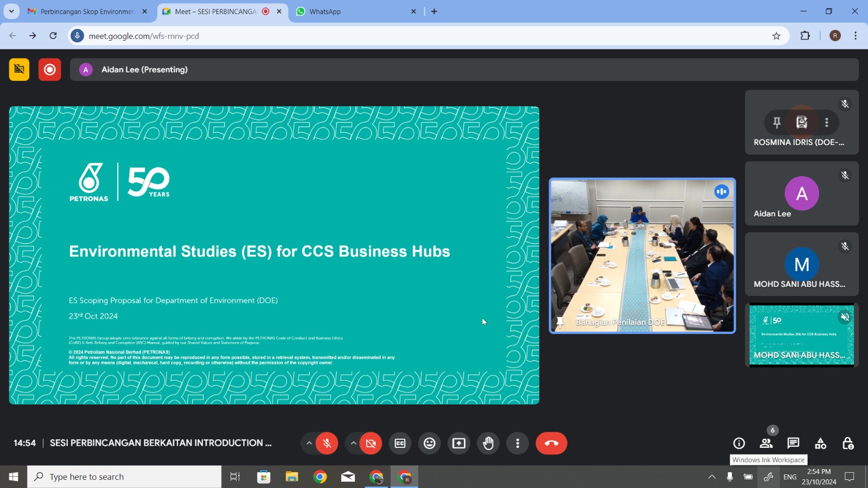868x488 pixels.
Task: Leave the call with red hangup button
Action: pos(551,444)
